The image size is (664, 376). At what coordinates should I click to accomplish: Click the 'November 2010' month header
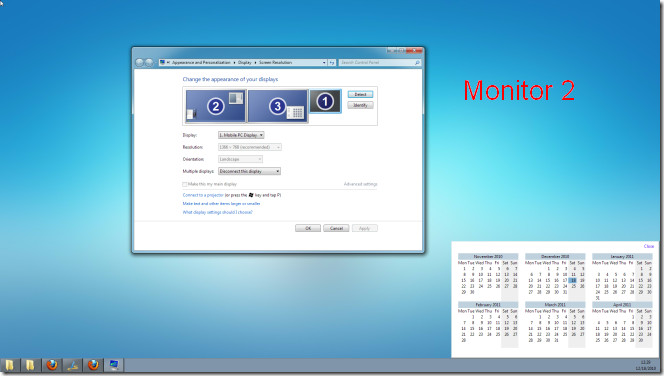pos(488,257)
